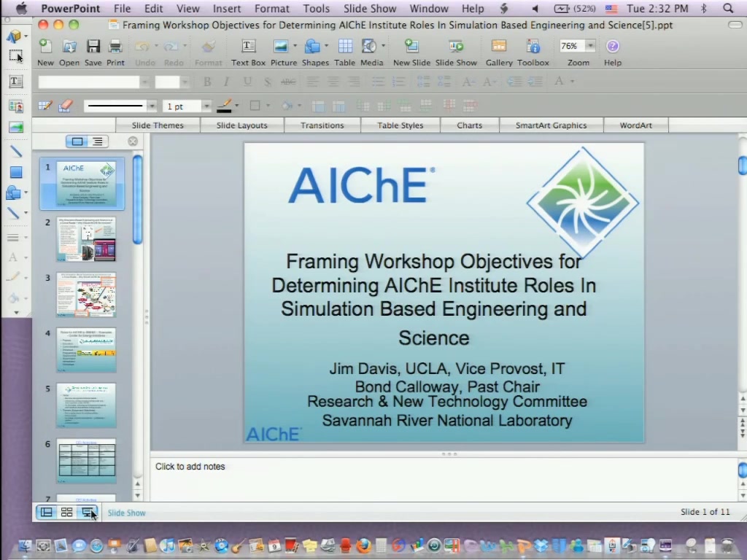Switch to Slide Sorter view
Viewport: 747px width, 560px height.
click(66, 513)
